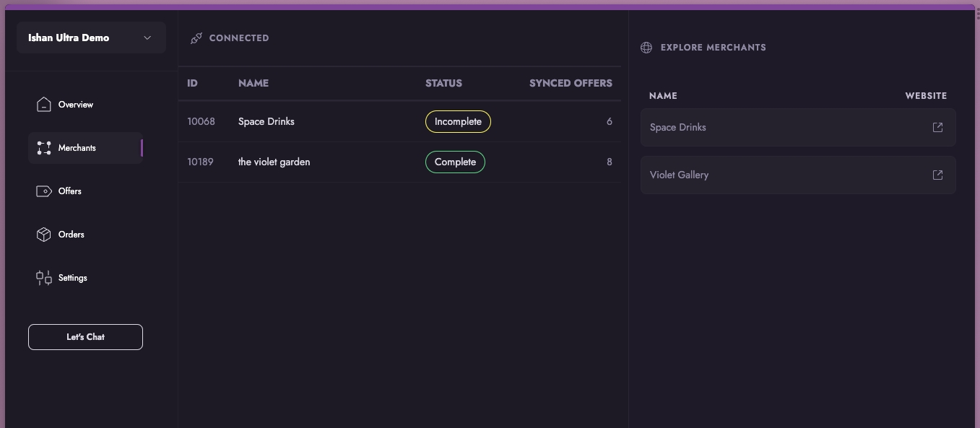Sort by the Synced Offers column header
This screenshot has width=980, height=428.
[571, 83]
